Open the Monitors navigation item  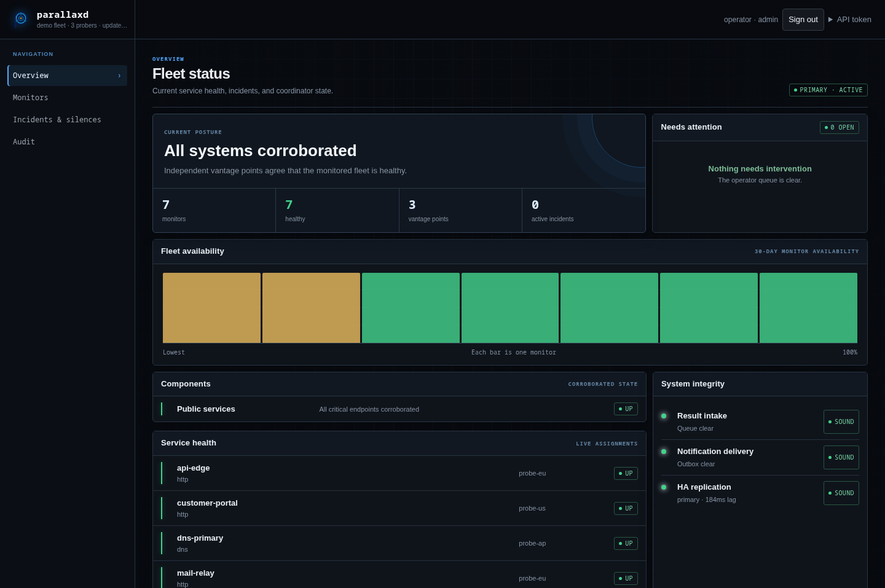68,98
